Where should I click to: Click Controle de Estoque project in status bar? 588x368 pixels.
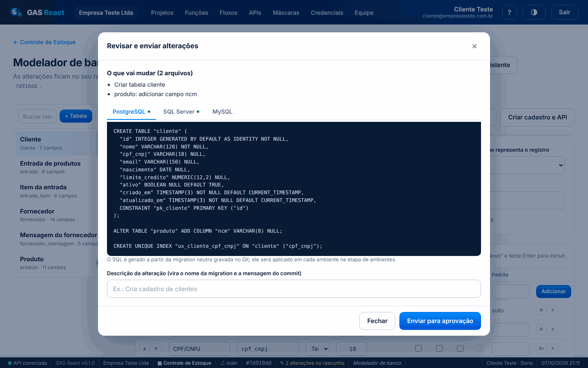coord(184,363)
